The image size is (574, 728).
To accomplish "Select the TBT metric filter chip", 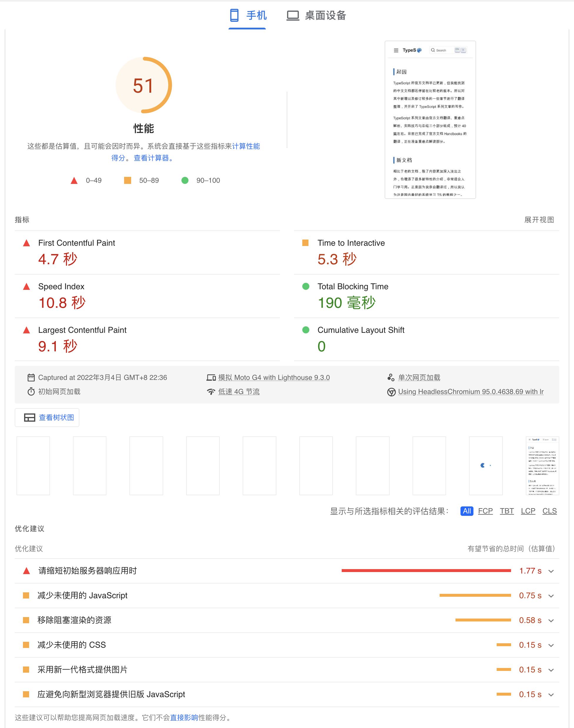I will point(507,511).
